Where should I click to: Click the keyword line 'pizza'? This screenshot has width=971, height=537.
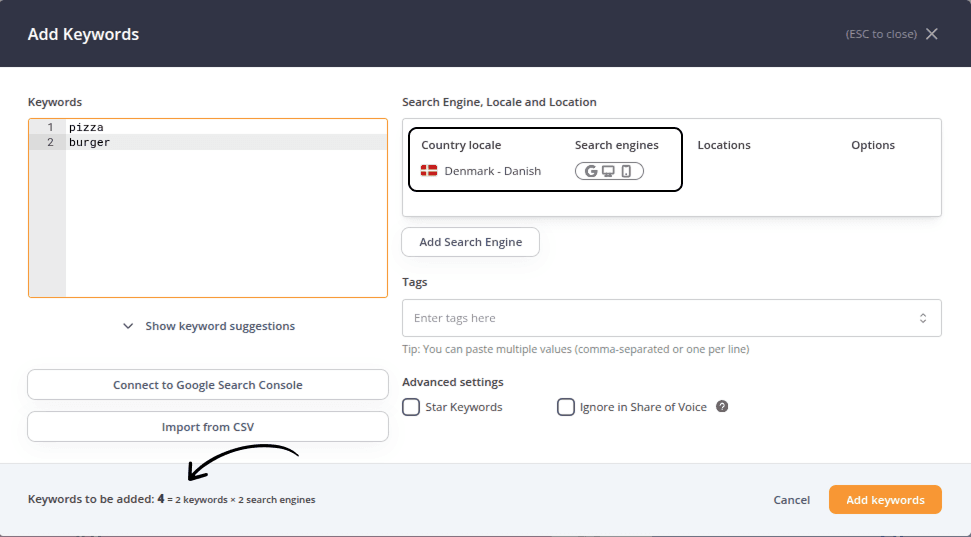pyautogui.click(x=86, y=127)
